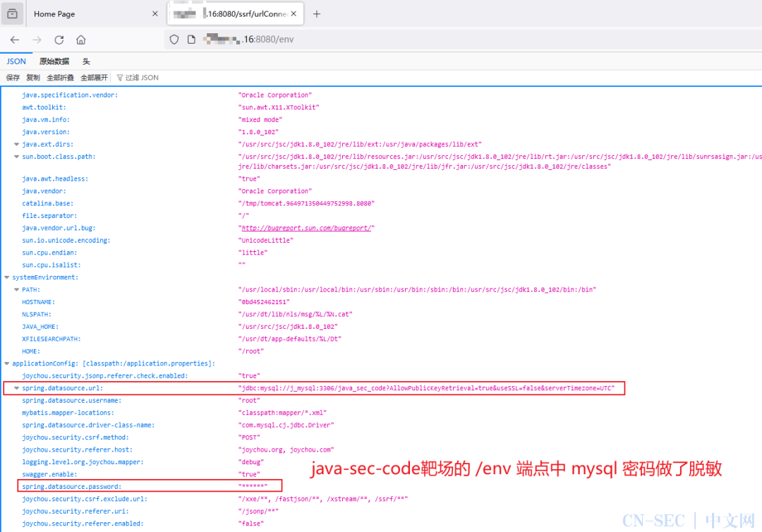Select the java.specification.vendor key
Image resolution: width=762 pixels, height=532 pixels.
point(70,95)
